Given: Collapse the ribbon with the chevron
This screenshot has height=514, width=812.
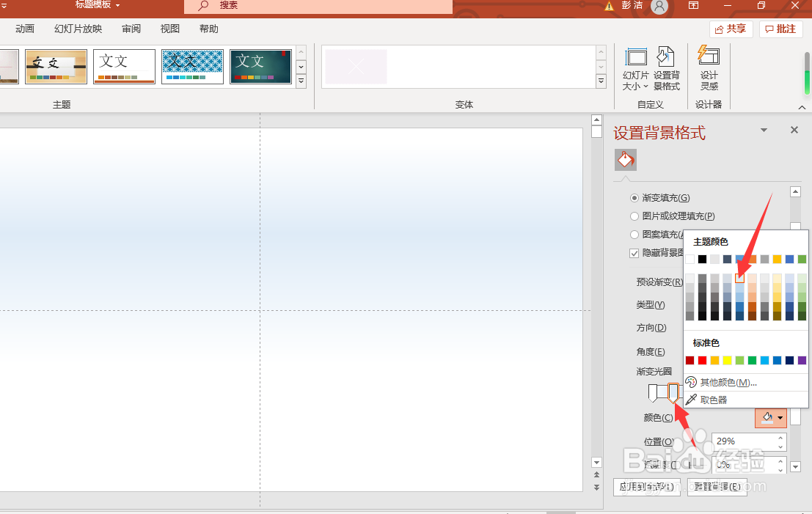Looking at the screenshot, I should click(x=802, y=107).
